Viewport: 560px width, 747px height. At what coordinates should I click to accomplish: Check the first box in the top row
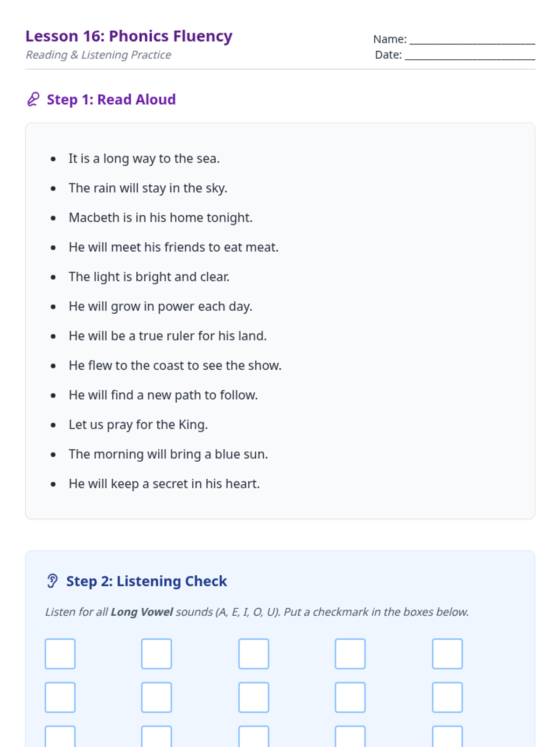click(x=60, y=654)
